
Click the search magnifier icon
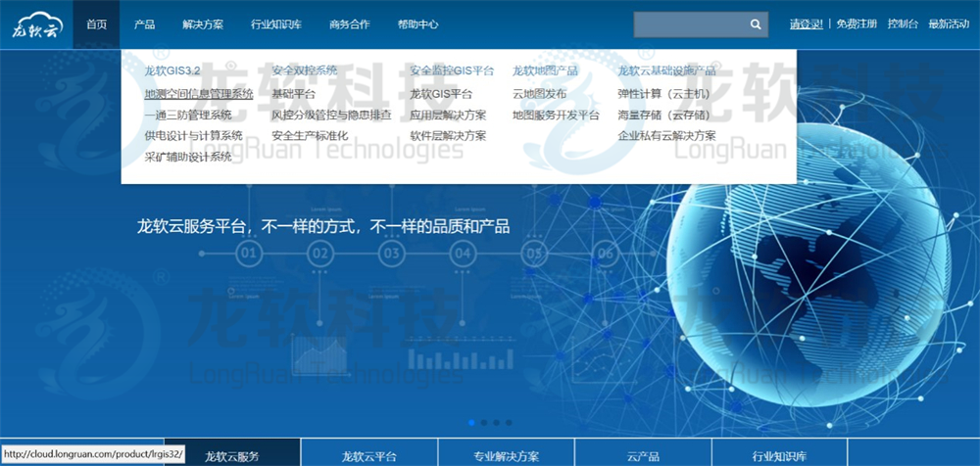(x=756, y=24)
